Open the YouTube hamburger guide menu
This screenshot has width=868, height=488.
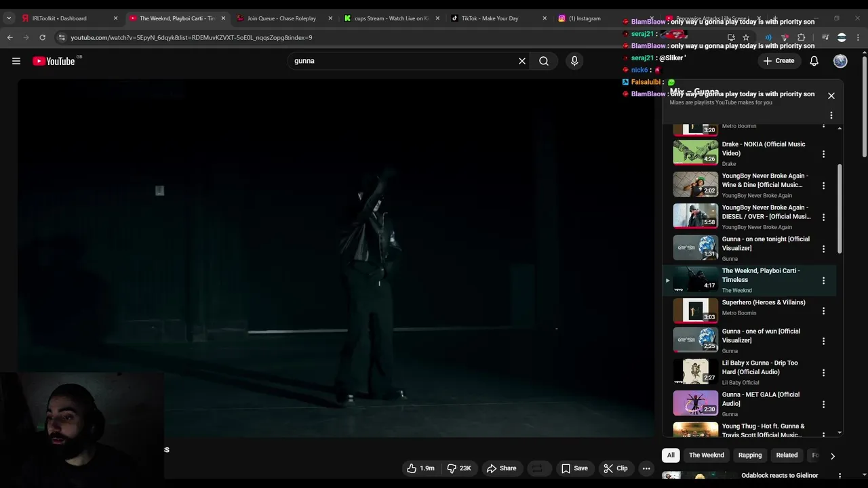coord(16,61)
